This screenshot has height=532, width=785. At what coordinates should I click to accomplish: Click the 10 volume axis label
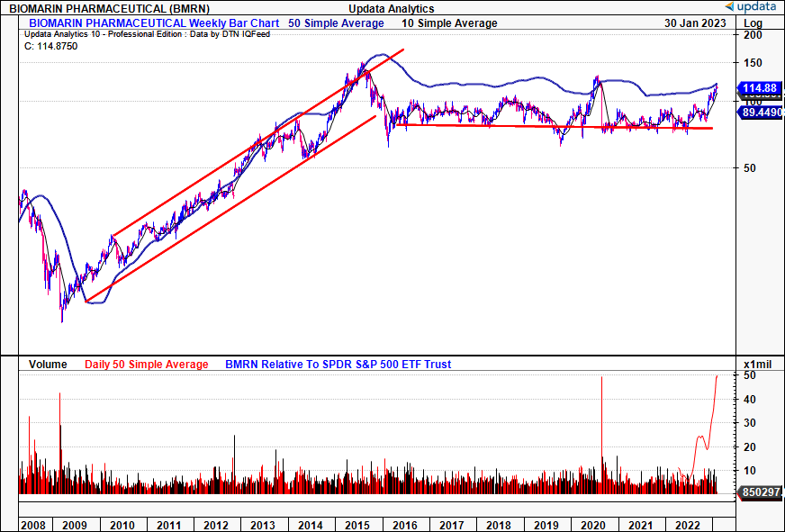[750, 471]
